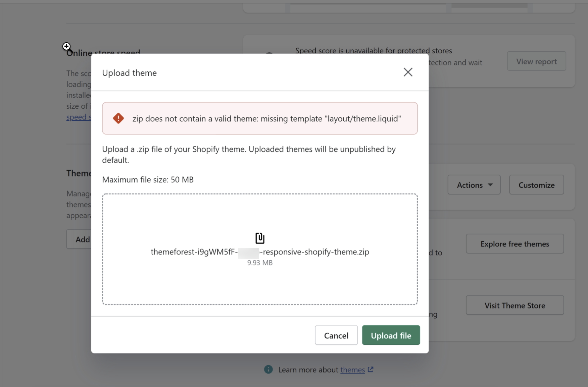Open the themes help link
The width and height of the screenshot is (588, 387).
352,370
